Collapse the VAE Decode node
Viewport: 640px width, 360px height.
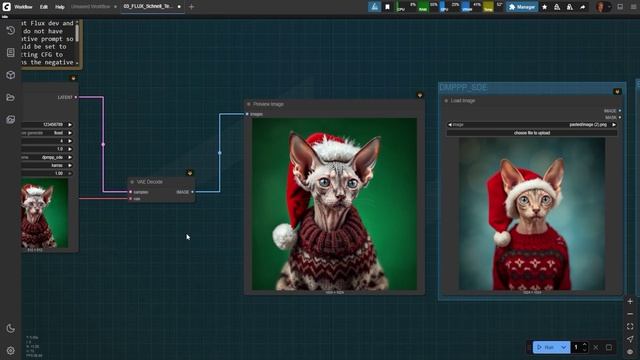coord(132,182)
